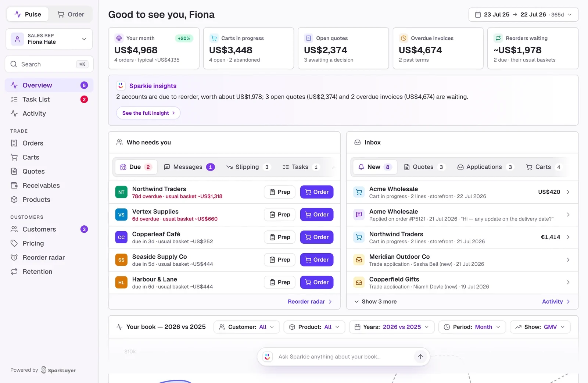The image size is (588, 383).
Task: Click Vertex Supplies VS avatar
Action: pyautogui.click(x=121, y=215)
